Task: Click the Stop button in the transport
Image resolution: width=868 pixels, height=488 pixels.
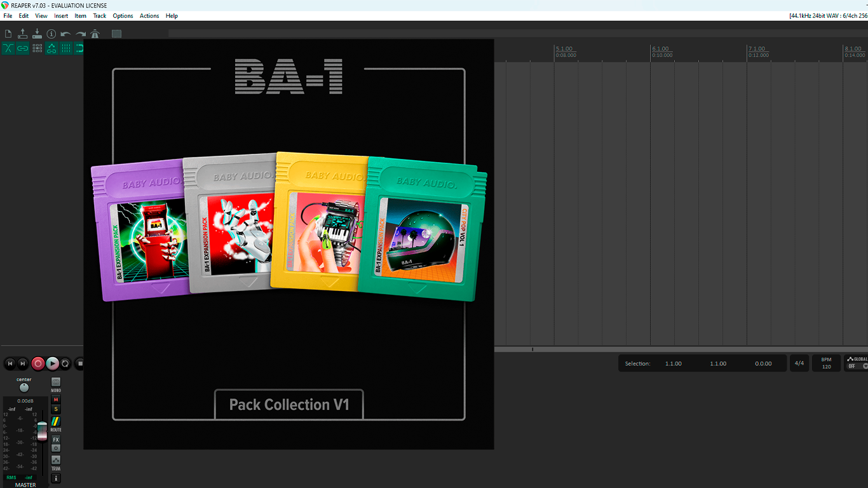Action: (x=79, y=363)
